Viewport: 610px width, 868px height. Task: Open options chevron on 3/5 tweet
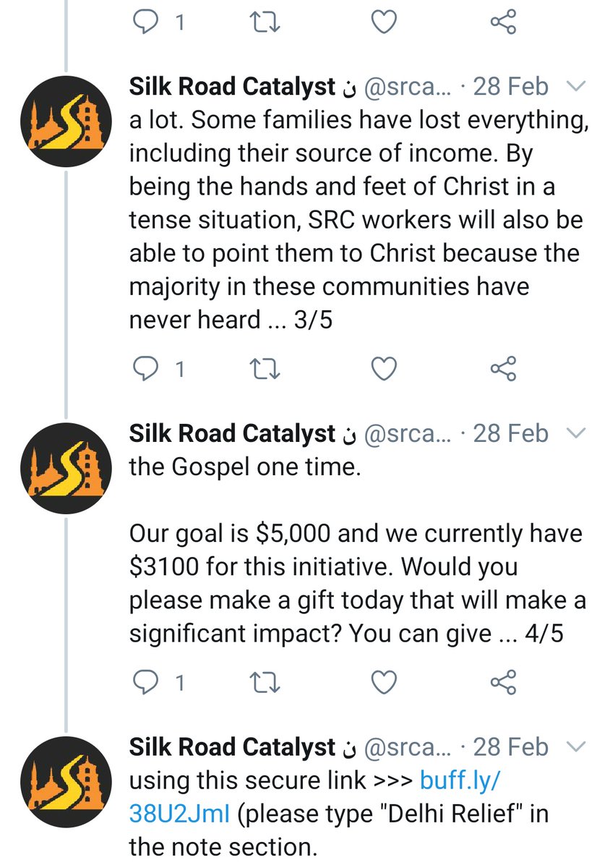point(575,88)
